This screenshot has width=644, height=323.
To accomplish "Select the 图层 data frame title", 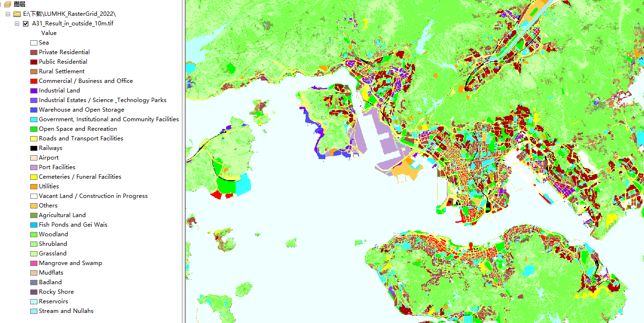I will pyautogui.click(x=20, y=4).
